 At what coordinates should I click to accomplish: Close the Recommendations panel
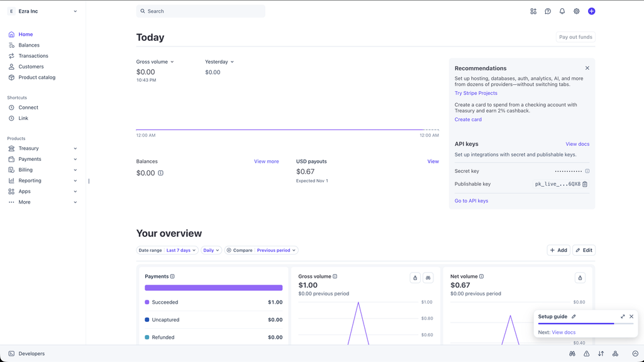587,68
